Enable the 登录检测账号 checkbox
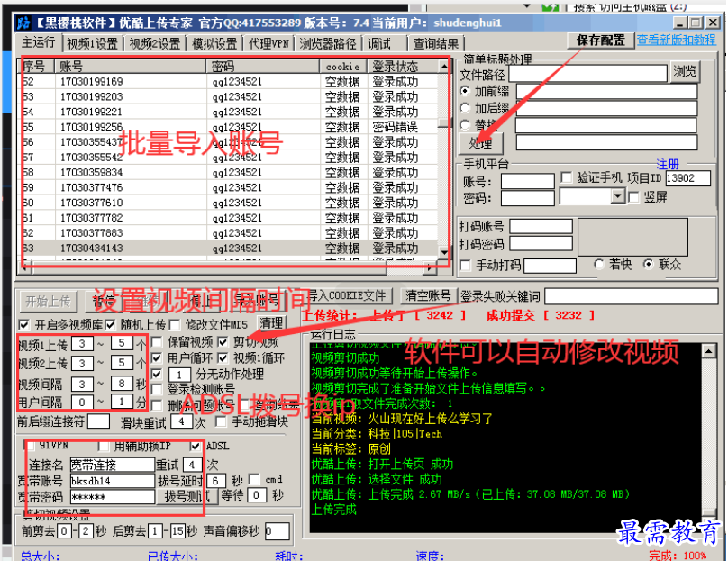This screenshot has width=728, height=561. point(157,389)
